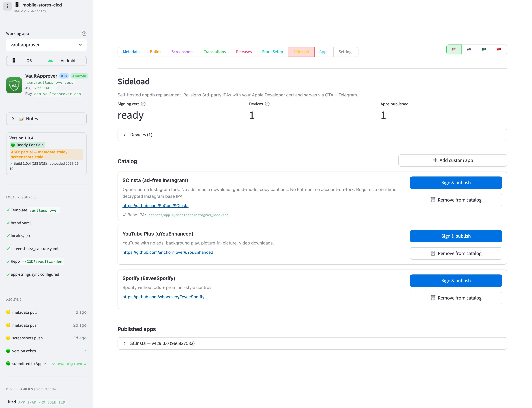Expand published app SCInsta v429.0.0
This screenshot has width=532, height=408.
tap(312, 343)
